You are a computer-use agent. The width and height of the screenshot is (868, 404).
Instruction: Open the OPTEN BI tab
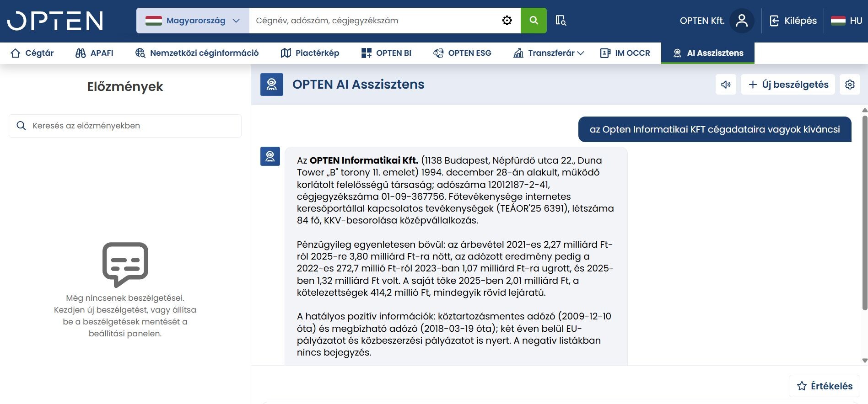[386, 53]
